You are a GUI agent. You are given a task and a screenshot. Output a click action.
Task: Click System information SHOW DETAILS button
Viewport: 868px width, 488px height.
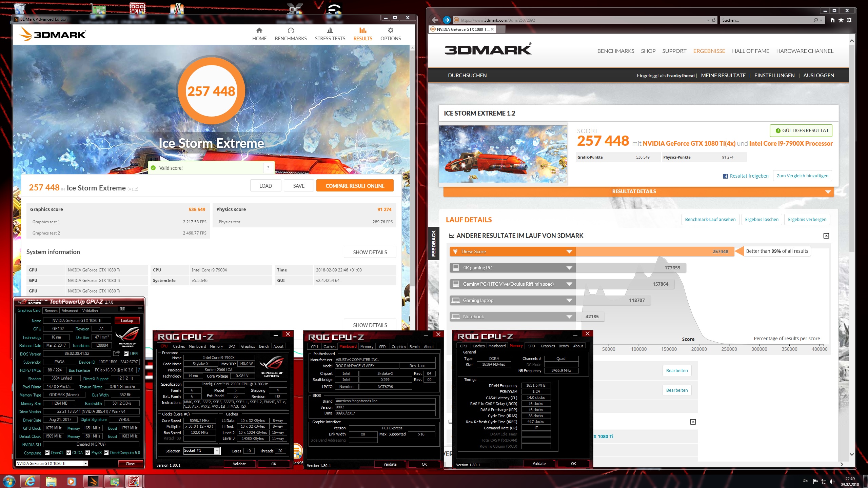[x=370, y=252]
